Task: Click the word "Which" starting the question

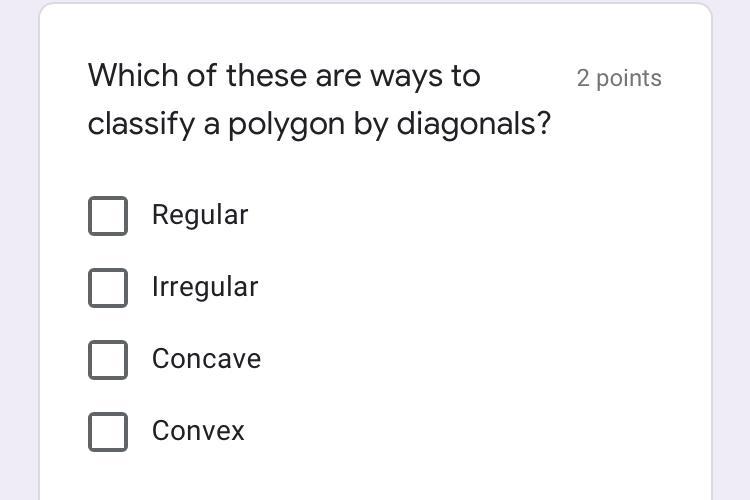Action: pyautogui.click(x=133, y=75)
